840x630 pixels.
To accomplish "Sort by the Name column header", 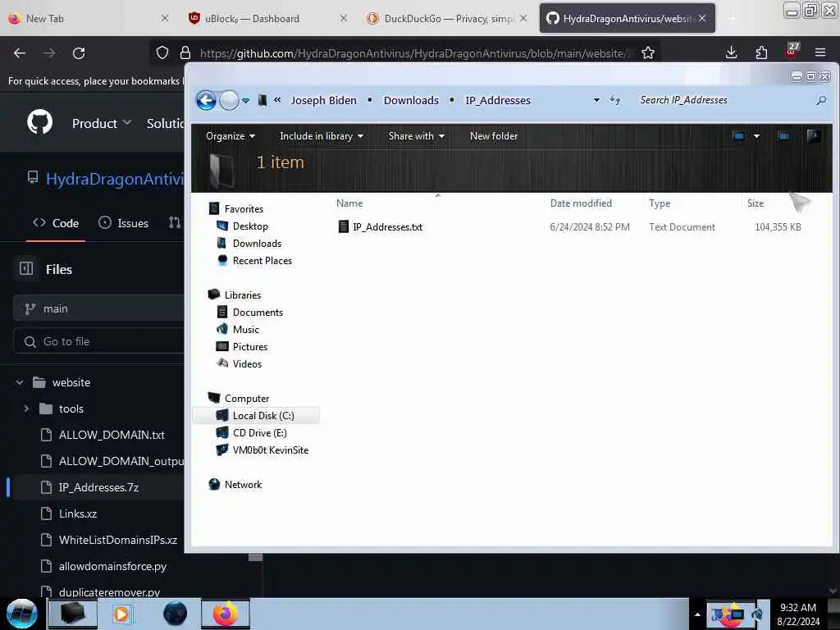I will point(349,203).
